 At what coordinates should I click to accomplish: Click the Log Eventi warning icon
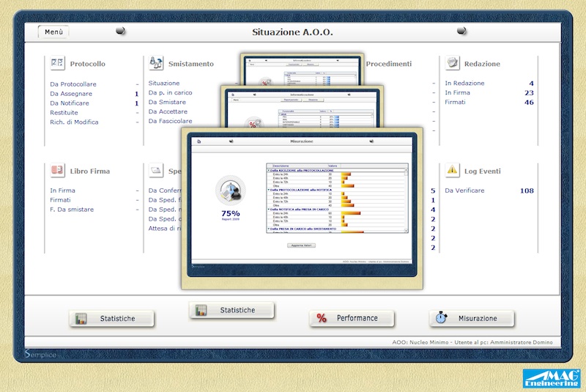[x=453, y=171]
